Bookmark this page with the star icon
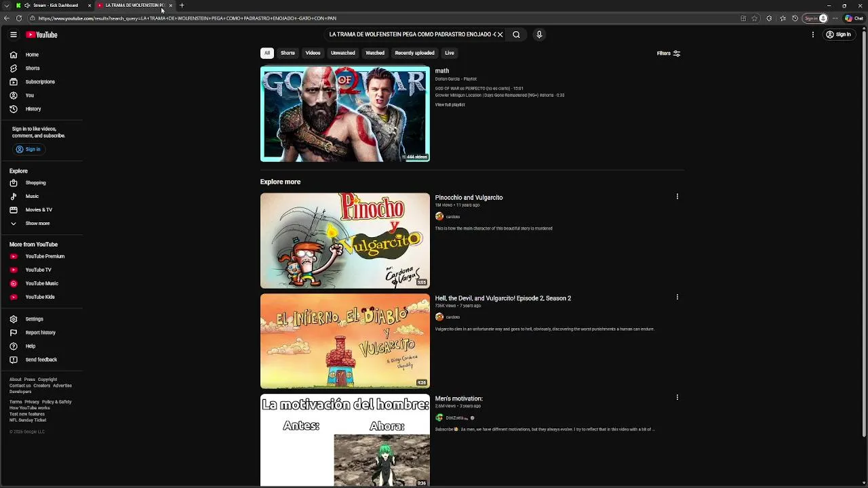The width and height of the screenshot is (868, 488). (x=755, y=18)
